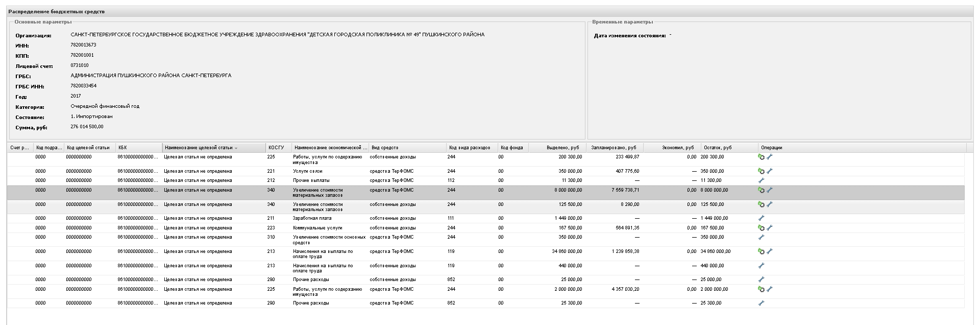This screenshot has height=325, width=980.
Task: Click the Операции column header
Action: (862, 148)
